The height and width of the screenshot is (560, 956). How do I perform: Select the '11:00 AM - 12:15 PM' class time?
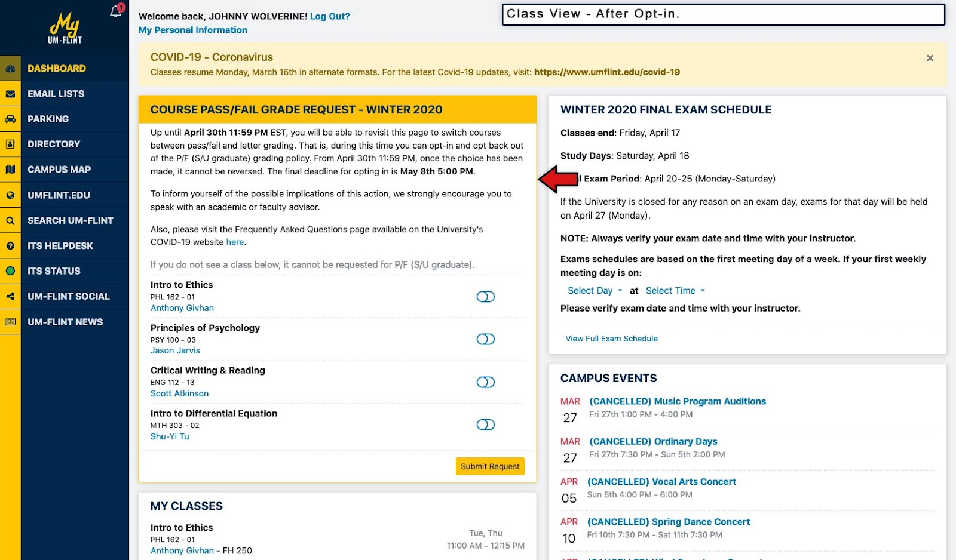pos(486,546)
